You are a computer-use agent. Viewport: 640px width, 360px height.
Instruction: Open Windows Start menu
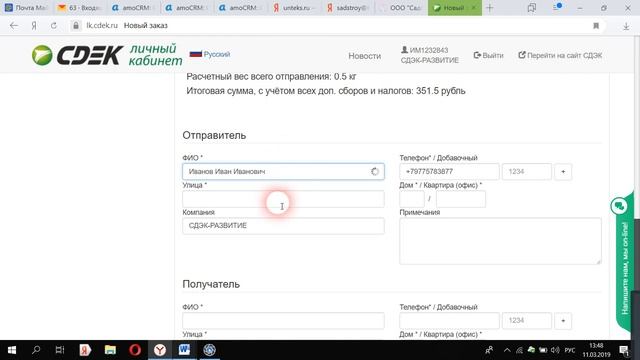click(x=12, y=350)
